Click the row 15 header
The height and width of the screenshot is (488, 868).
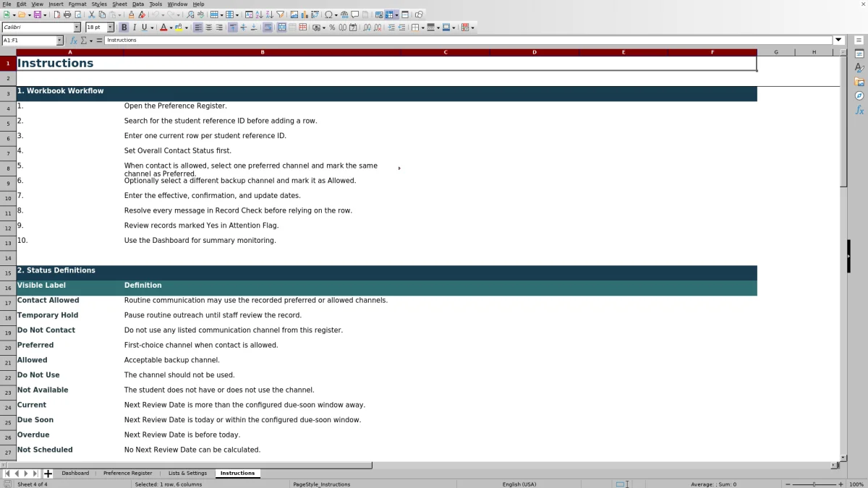click(x=8, y=273)
